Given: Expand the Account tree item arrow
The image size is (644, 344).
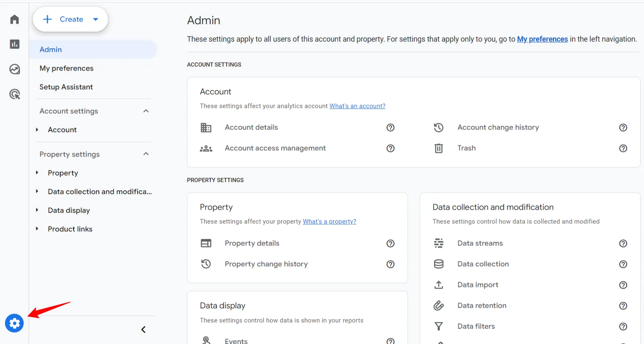Looking at the screenshot, I should coord(37,130).
